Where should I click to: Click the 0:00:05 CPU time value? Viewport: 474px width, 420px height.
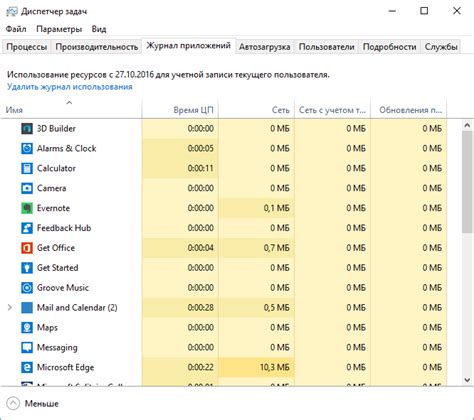point(200,148)
